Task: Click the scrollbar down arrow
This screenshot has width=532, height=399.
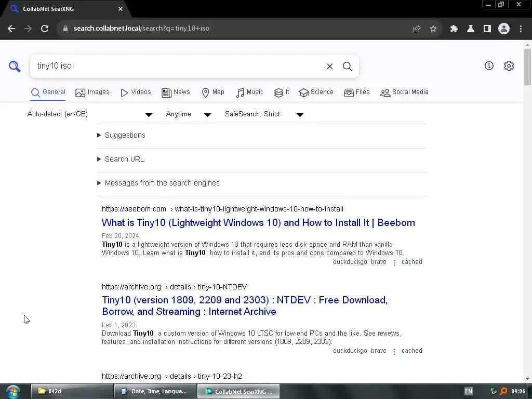Action: tap(527, 379)
